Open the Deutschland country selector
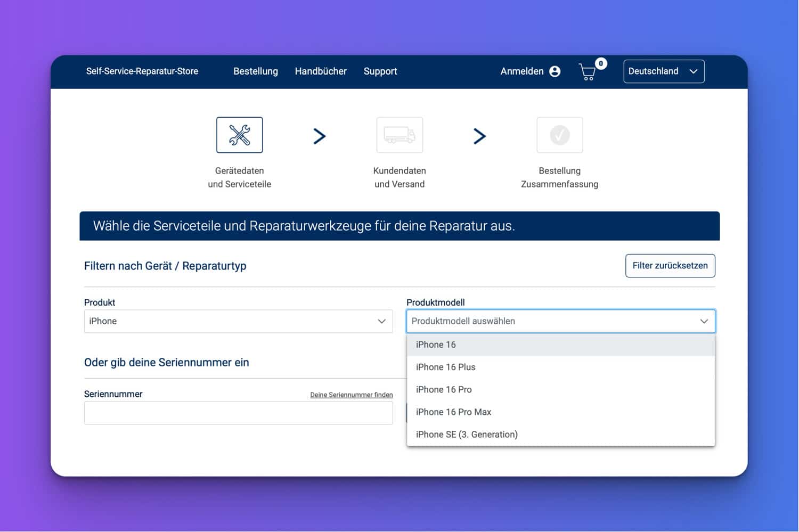This screenshot has height=532, width=799. tap(664, 71)
